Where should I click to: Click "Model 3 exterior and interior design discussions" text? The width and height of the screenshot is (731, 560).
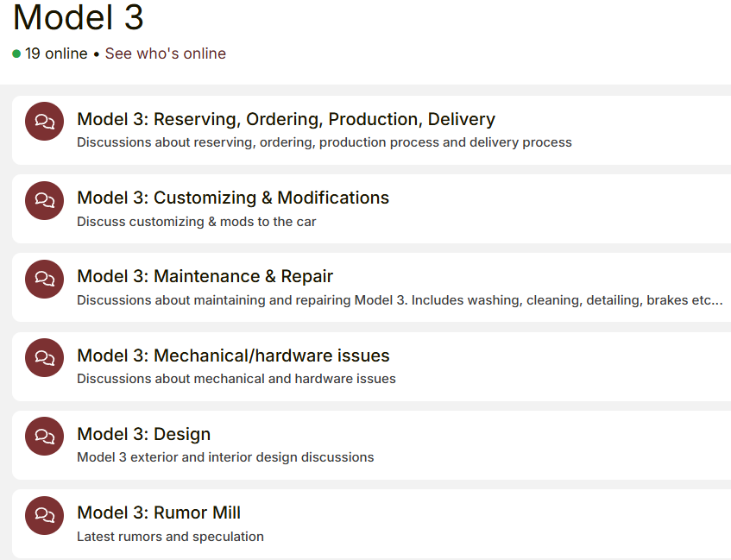pyautogui.click(x=225, y=457)
